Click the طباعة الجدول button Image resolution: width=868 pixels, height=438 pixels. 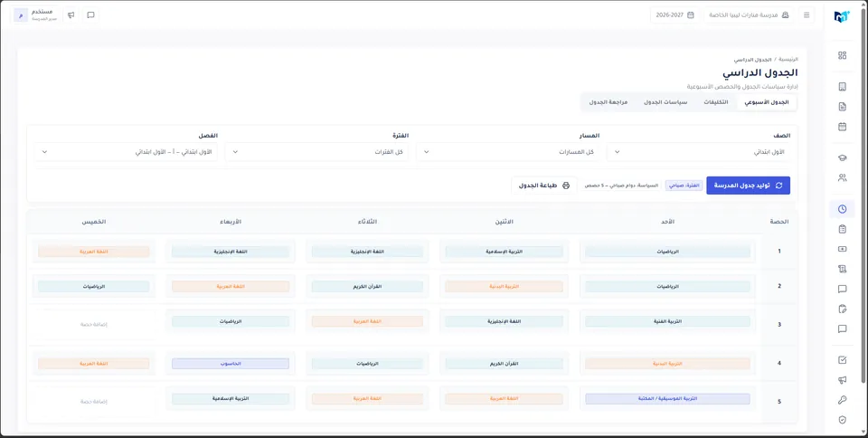(x=543, y=186)
